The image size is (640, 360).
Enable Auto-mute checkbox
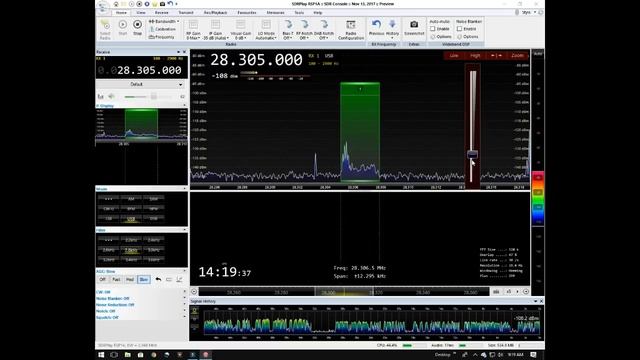coord(433,29)
